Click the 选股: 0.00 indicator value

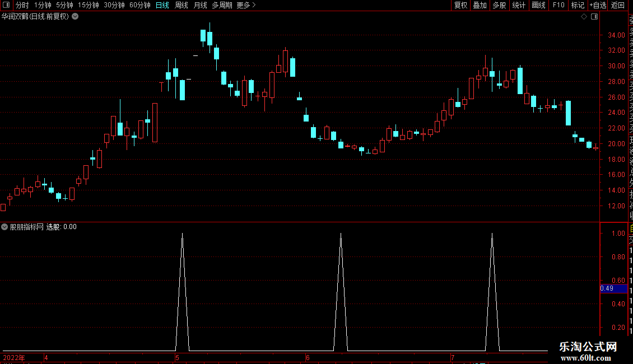[62, 227]
